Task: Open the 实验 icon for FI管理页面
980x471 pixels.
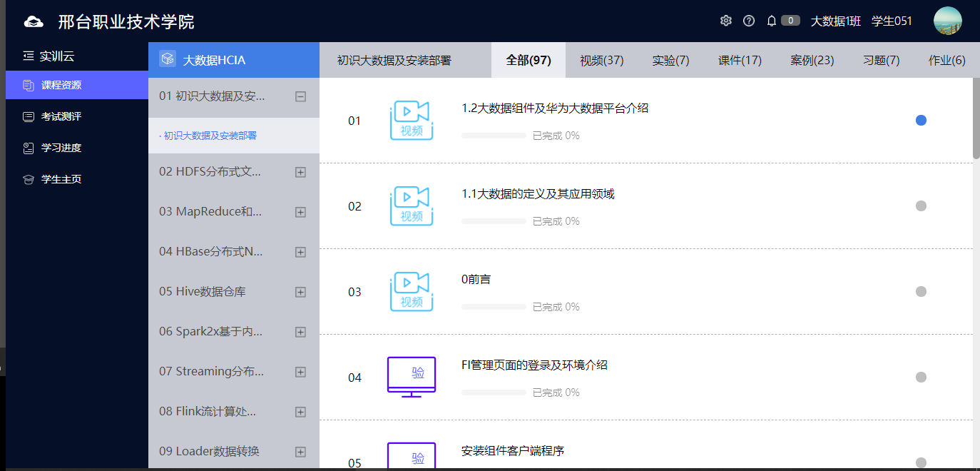Action: coord(411,377)
